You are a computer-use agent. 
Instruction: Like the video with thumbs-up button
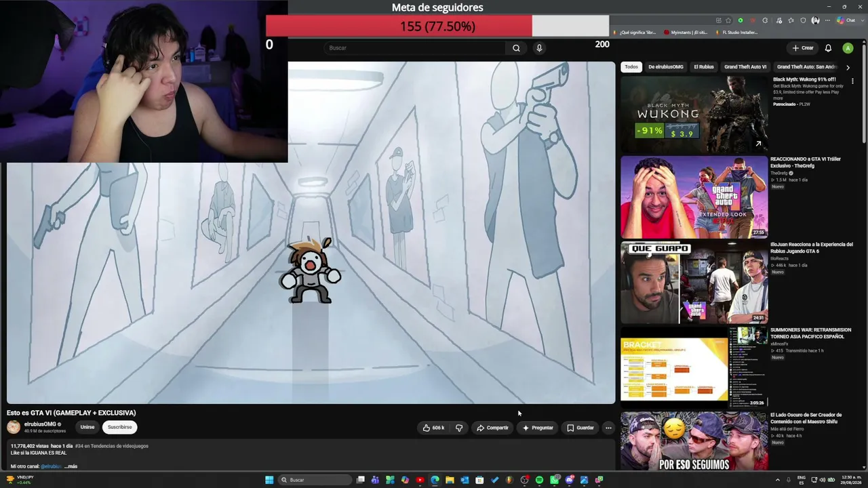433,428
